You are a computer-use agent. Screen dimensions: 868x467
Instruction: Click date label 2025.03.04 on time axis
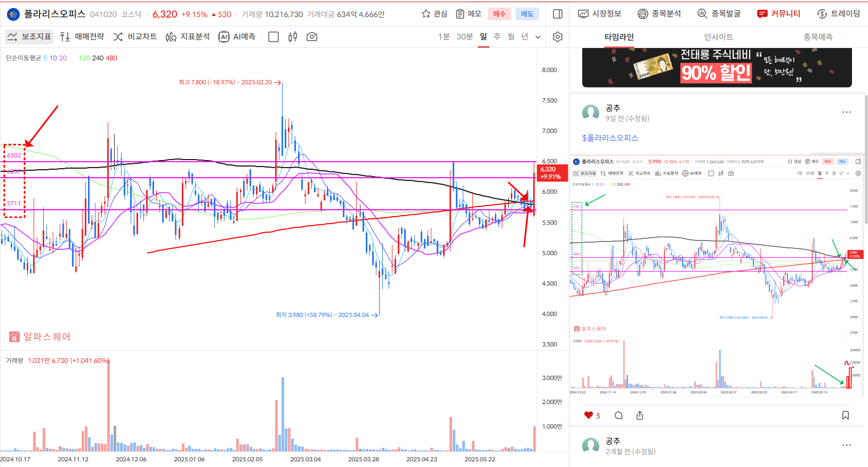pyautogui.click(x=306, y=459)
